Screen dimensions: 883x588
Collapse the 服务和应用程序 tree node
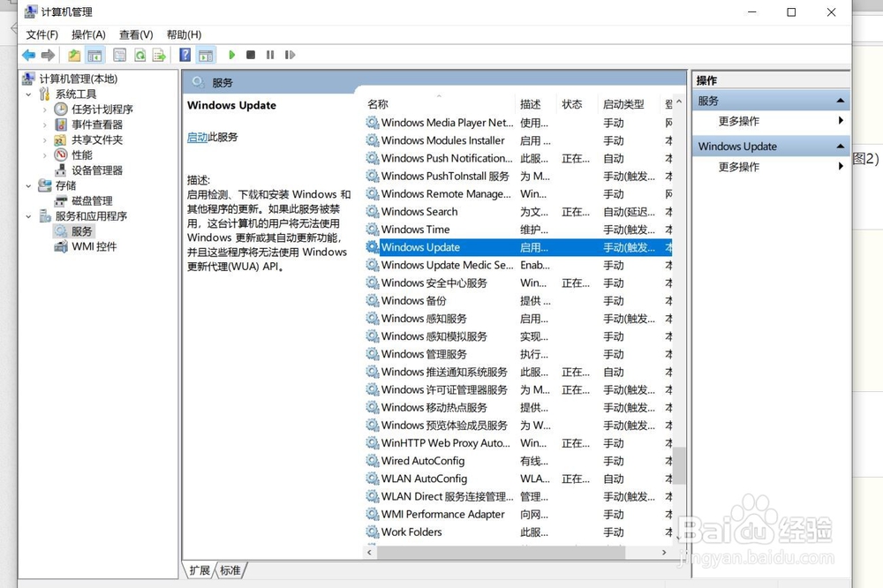tap(28, 216)
